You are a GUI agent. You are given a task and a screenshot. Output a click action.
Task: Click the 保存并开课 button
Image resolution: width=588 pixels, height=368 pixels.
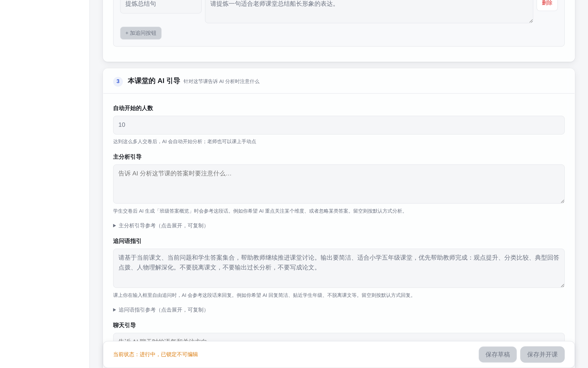(542, 354)
